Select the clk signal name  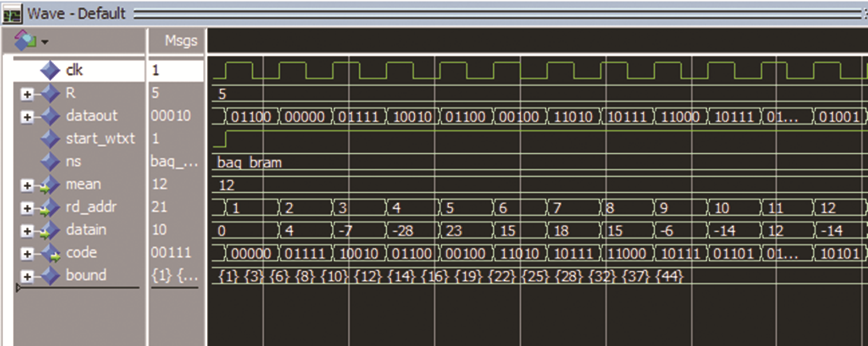pyautogui.click(x=74, y=70)
